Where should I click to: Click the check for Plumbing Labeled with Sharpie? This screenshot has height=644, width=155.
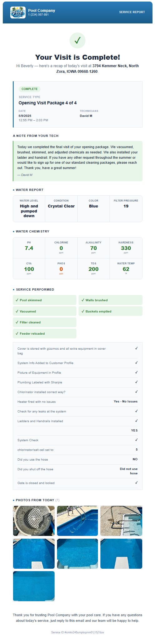136,382
